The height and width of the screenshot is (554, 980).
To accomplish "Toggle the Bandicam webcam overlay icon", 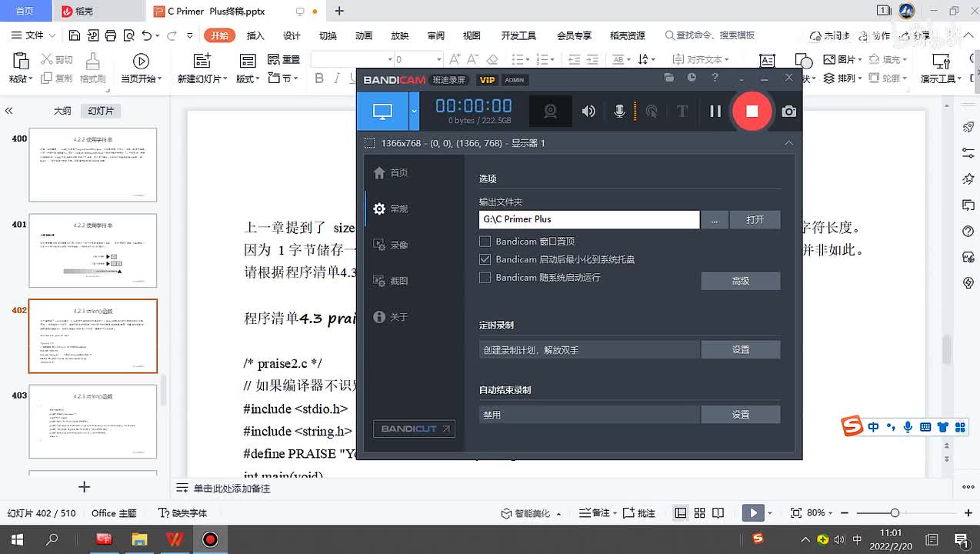I will click(x=550, y=112).
